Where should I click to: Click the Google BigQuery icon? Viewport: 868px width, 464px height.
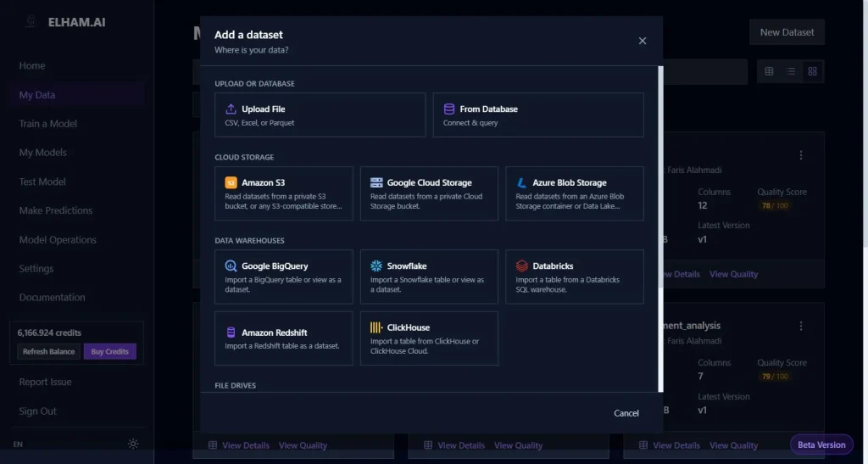(x=231, y=266)
